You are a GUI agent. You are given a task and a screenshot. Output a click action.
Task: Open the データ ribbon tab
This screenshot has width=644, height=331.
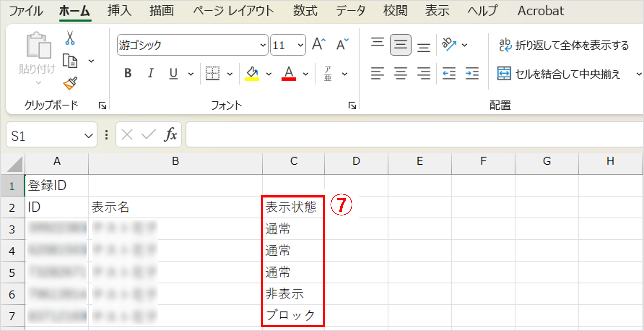350,11
